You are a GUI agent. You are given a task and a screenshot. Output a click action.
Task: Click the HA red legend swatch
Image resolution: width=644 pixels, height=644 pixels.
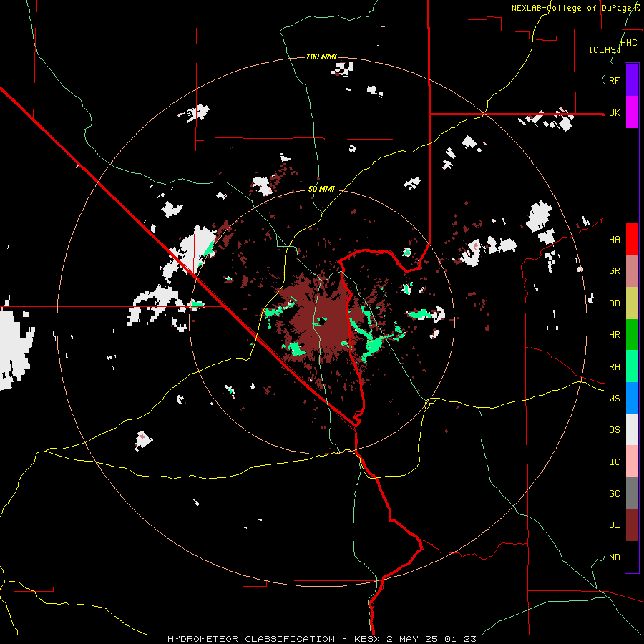[x=632, y=239]
